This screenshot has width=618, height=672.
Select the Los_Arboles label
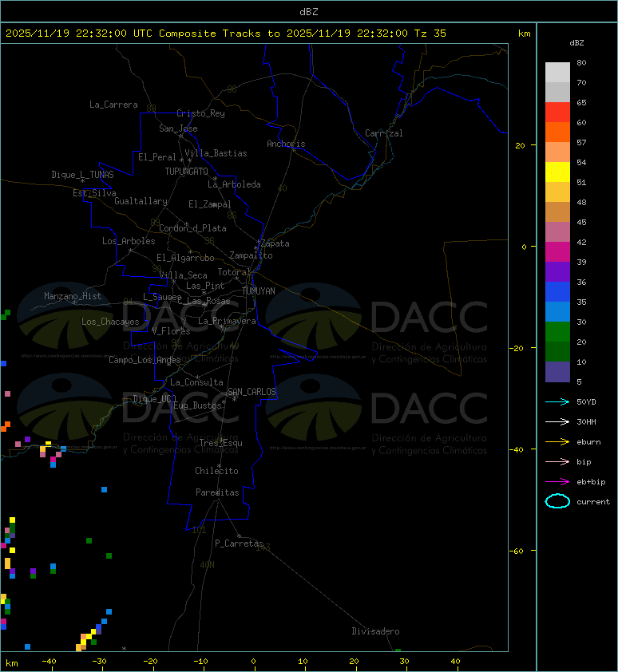tap(129, 241)
